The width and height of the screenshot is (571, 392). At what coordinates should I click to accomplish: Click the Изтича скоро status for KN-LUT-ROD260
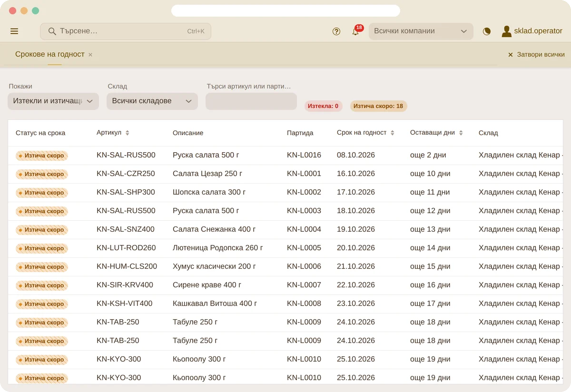42,248
